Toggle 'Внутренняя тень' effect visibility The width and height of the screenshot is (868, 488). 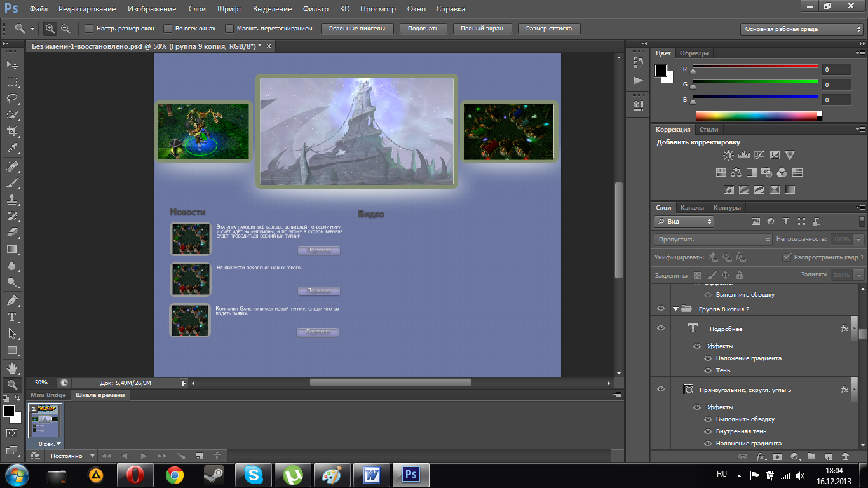pyautogui.click(x=708, y=431)
